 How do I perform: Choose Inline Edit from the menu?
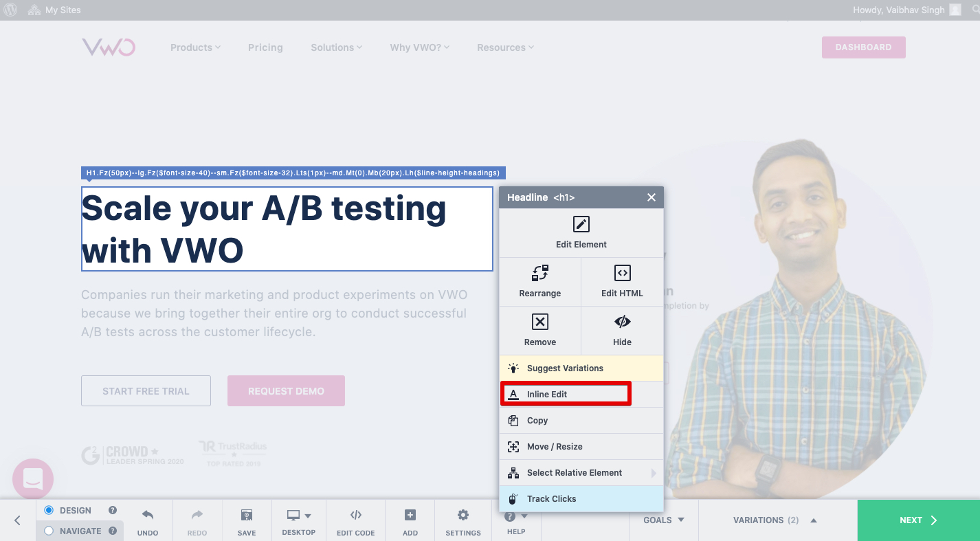[x=581, y=395]
